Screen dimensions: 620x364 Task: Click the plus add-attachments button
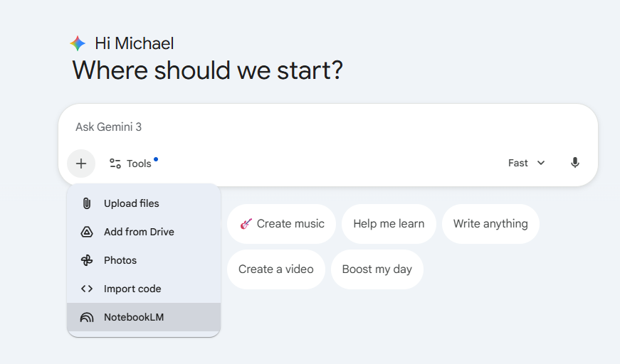(81, 164)
